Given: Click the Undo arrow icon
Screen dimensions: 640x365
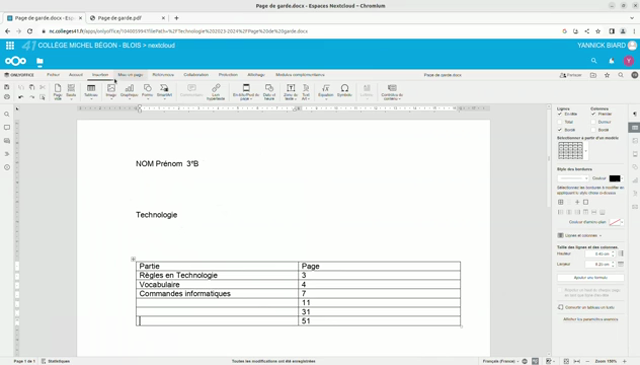Looking at the screenshot, I should tap(21, 97).
